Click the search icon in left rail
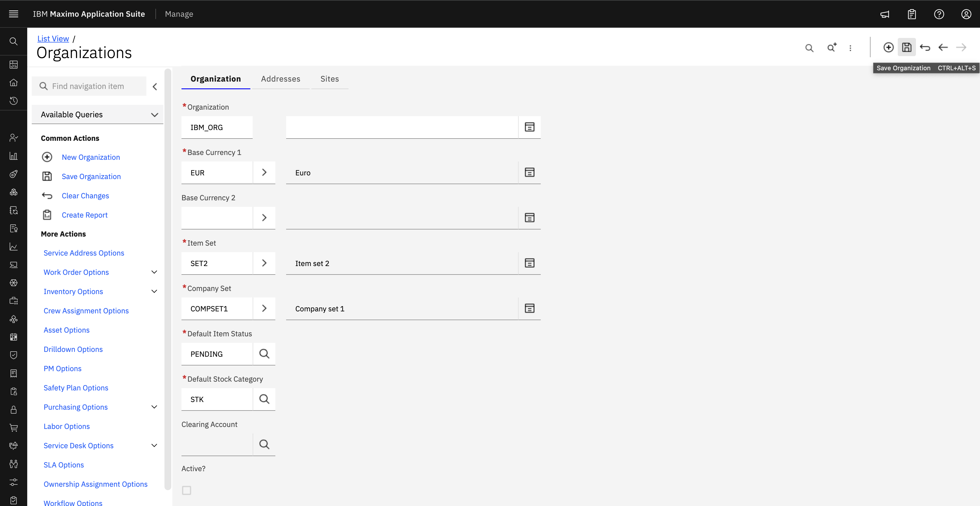 pyautogui.click(x=14, y=41)
